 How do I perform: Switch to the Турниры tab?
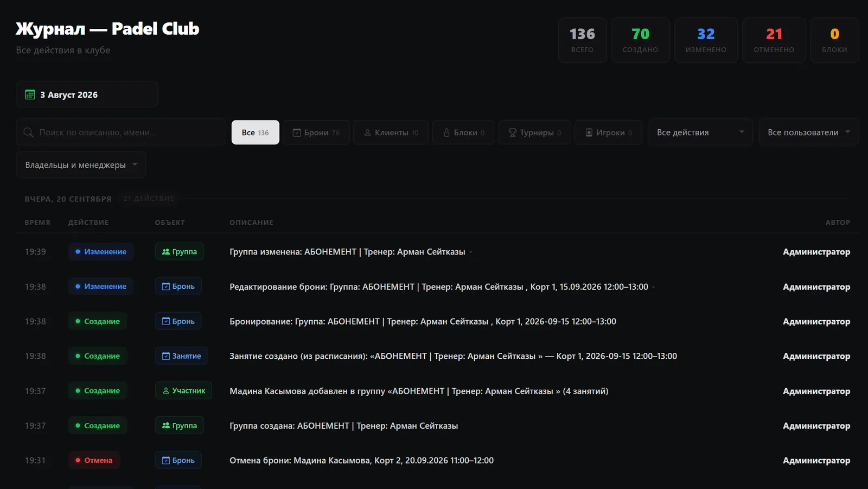coord(535,132)
